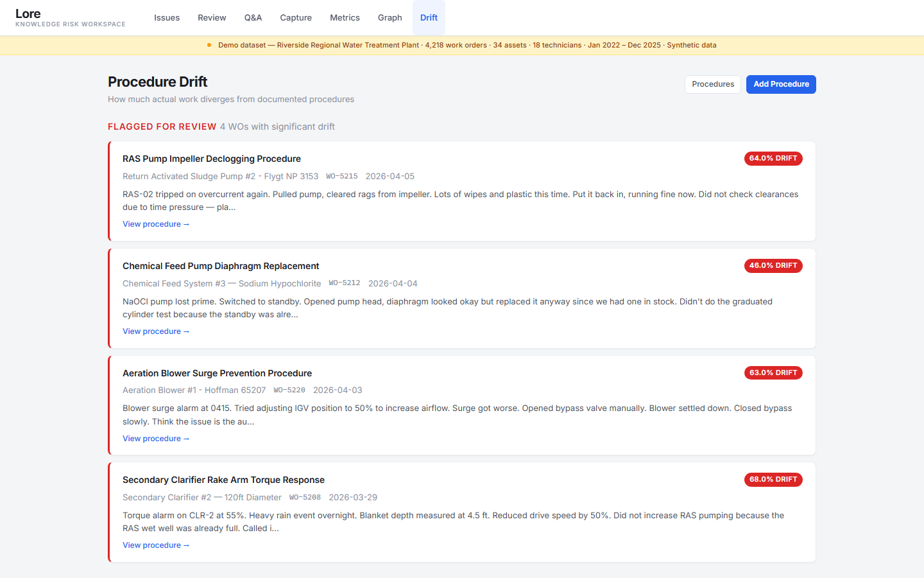Click the 64.0% DRIFT badge
Image resolution: width=924 pixels, height=578 pixels.
773,158
